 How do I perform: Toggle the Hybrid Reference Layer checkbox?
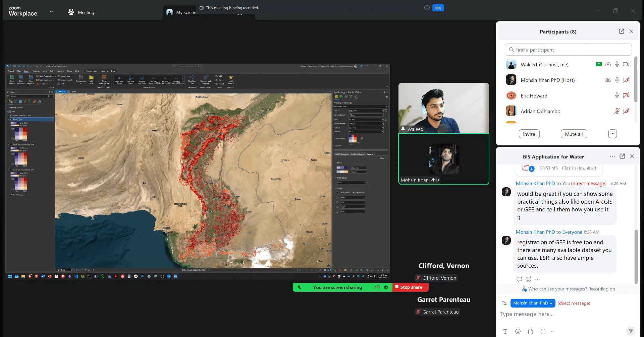pyautogui.click(x=11, y=116)
